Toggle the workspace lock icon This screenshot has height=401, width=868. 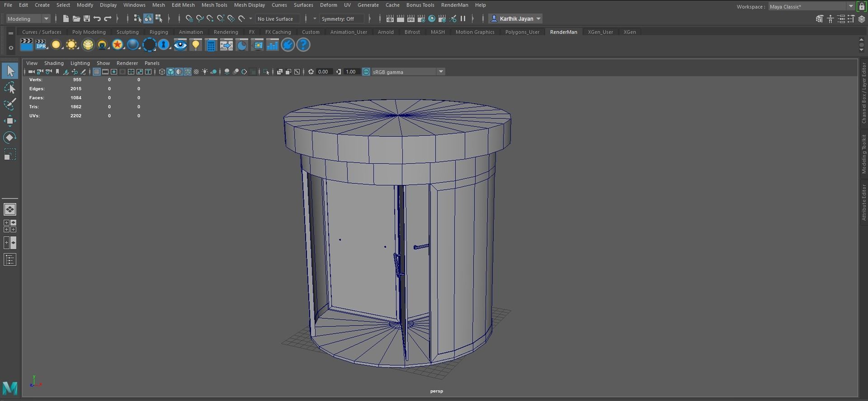862,6
